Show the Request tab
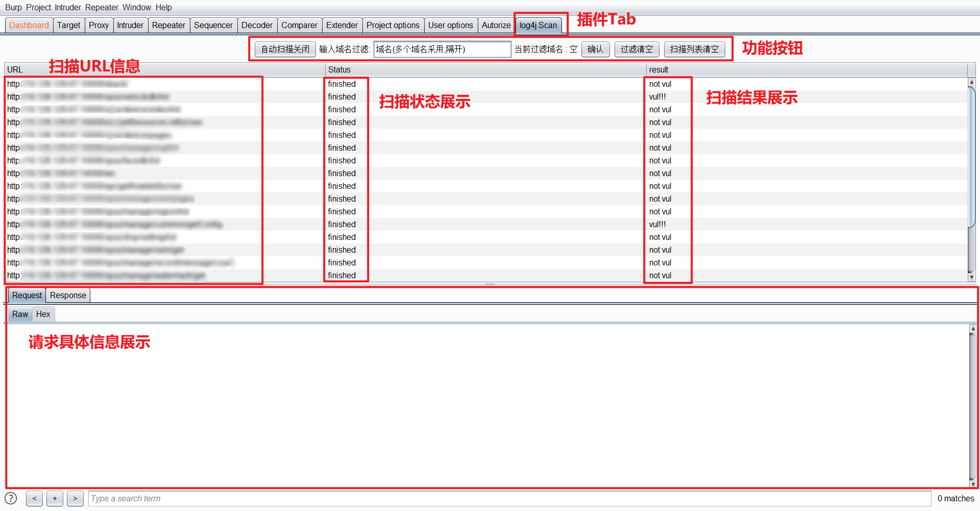980x511 pixels. click(27, 296)
